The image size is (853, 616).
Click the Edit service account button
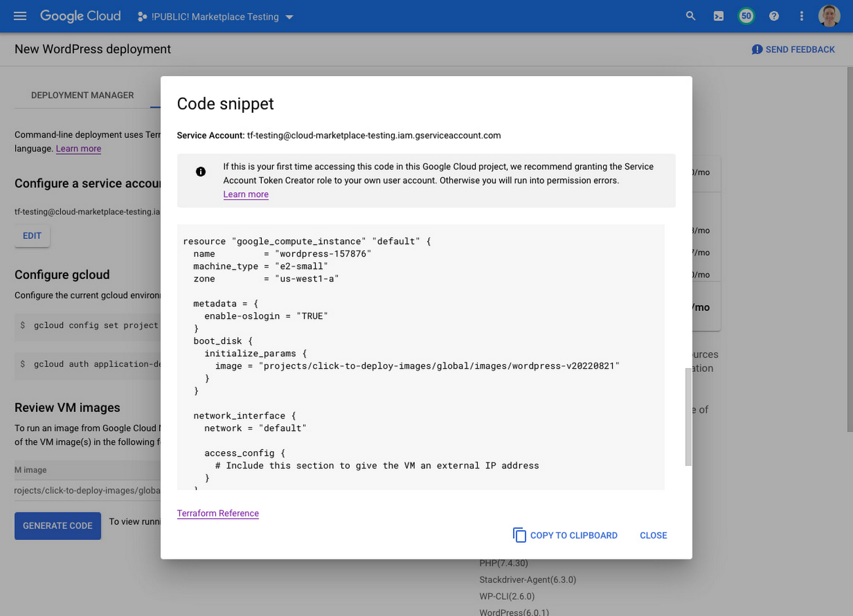(x=32, y=236)
